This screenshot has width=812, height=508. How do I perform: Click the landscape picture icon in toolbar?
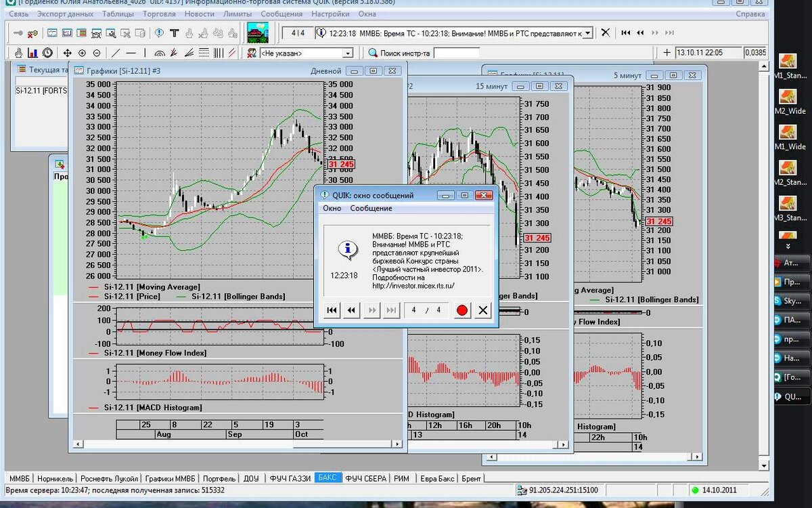coord(257,33)
